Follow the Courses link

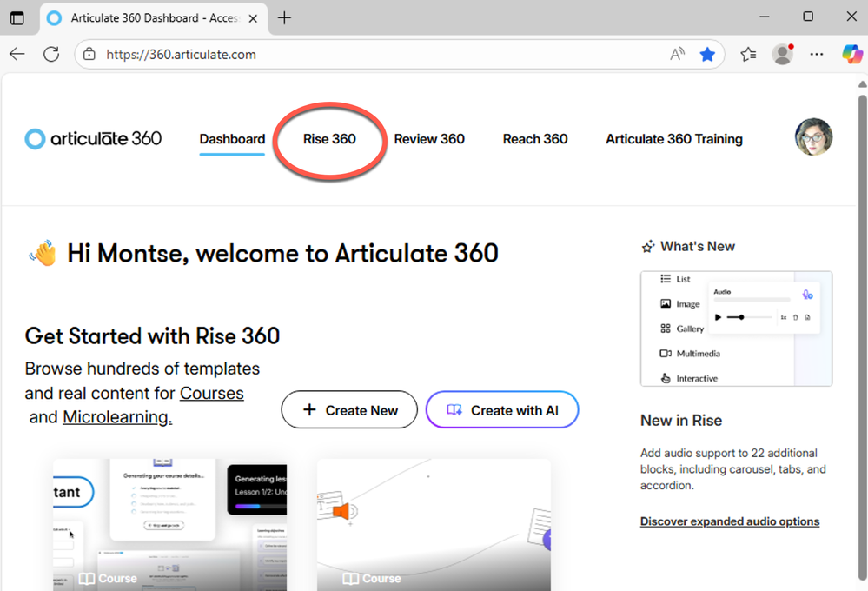coord(211,393)
